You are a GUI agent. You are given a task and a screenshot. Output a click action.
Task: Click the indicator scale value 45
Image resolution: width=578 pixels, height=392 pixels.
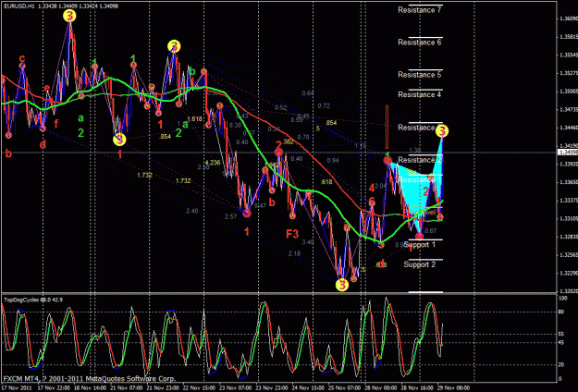click(x=562, y=343)
